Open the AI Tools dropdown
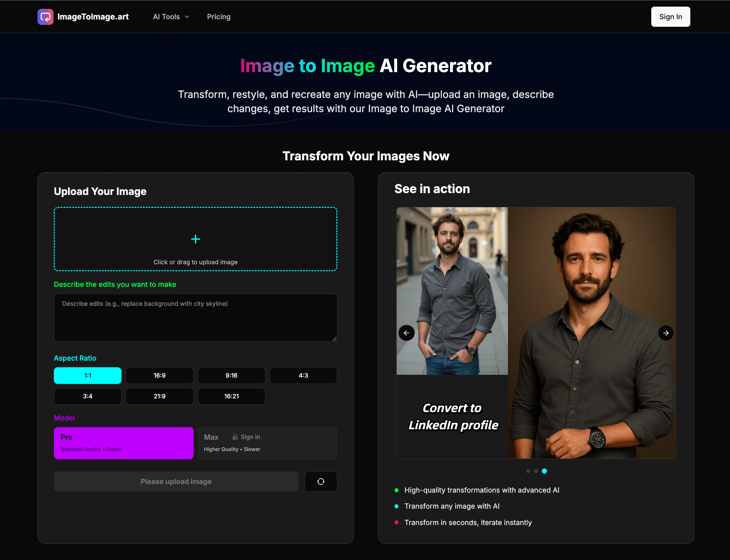Viewport: 730px width, 560px height. point(171,17)
